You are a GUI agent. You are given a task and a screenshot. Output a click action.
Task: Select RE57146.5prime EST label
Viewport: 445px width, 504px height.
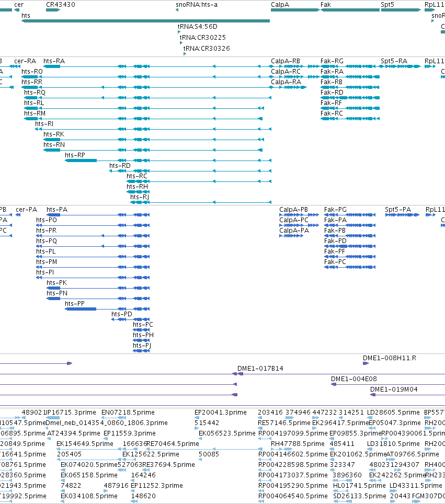[284, 422]
